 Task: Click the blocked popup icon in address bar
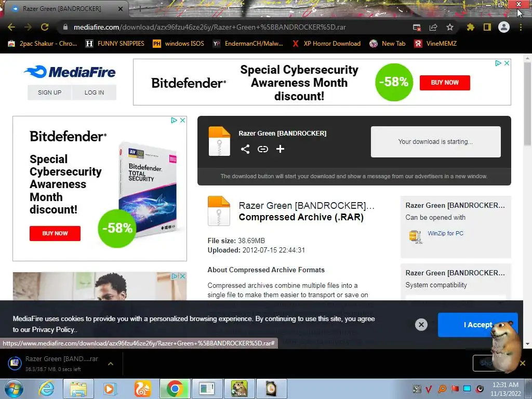coord(417,27)
